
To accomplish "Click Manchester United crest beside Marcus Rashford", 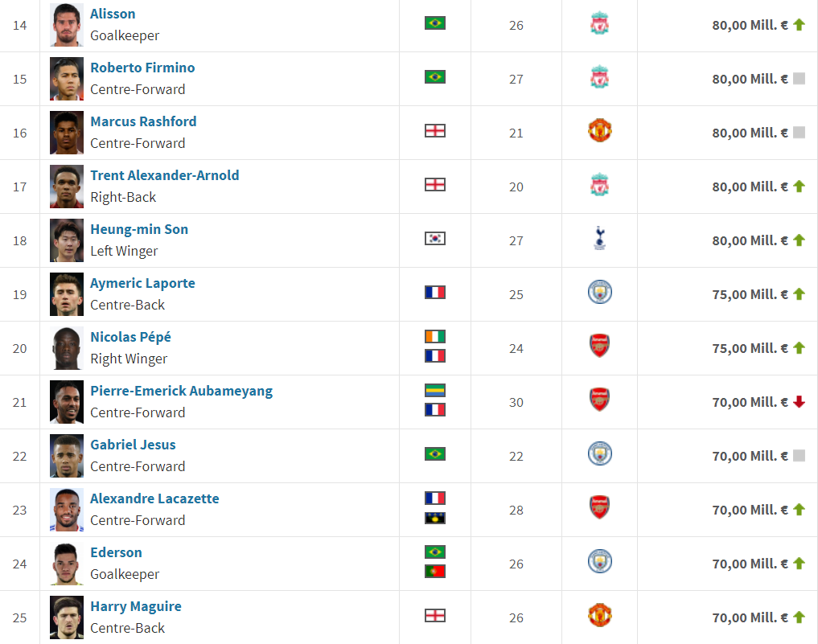I will (x=599, y=131).
